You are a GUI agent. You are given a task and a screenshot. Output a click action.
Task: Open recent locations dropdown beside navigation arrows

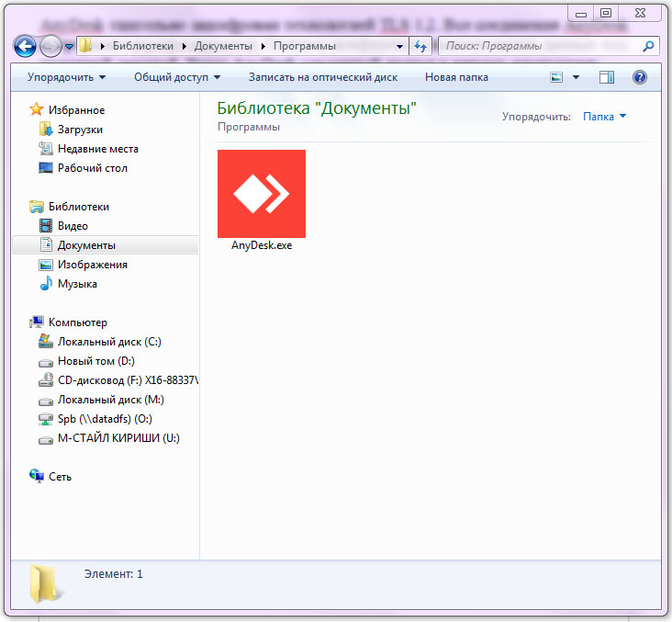[69, 46]
